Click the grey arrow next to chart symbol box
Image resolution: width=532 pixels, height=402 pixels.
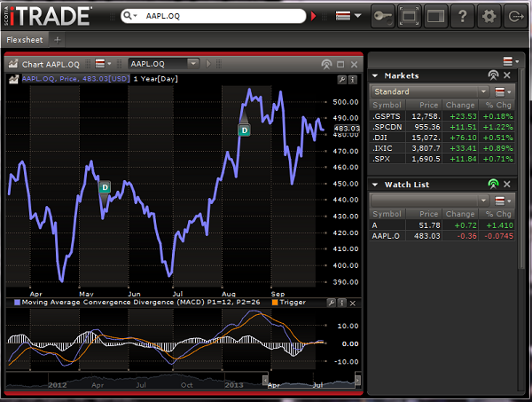coord(208,64)
